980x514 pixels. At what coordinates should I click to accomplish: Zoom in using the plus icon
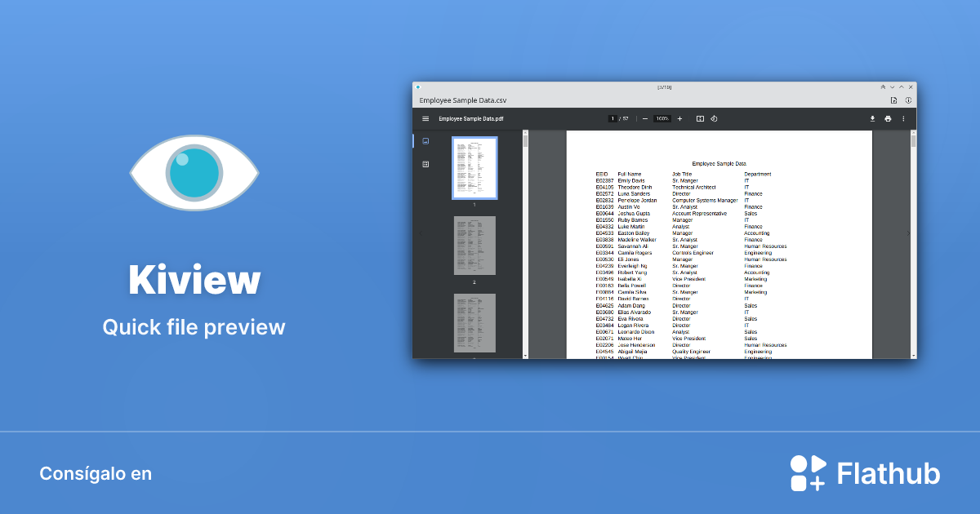point(679,118)
